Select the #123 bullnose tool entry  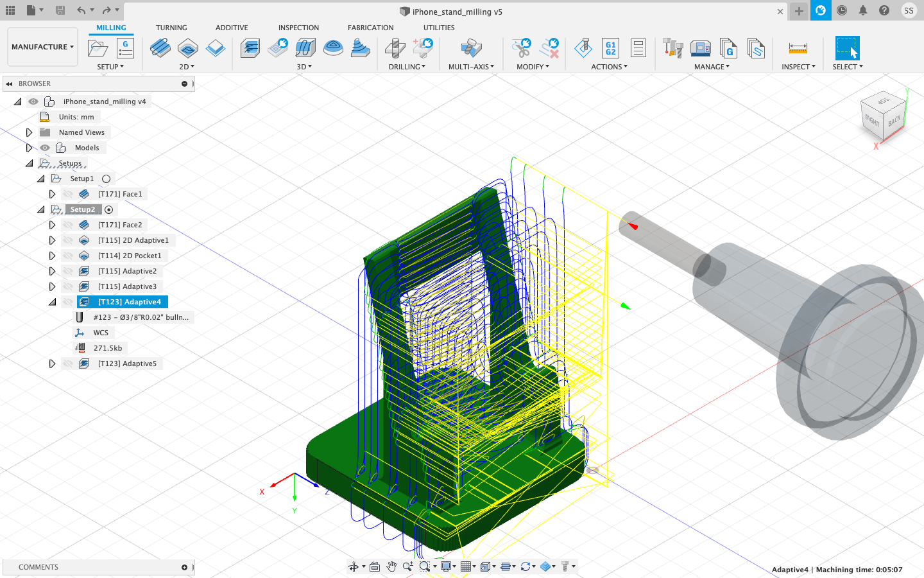coord(141,317)
